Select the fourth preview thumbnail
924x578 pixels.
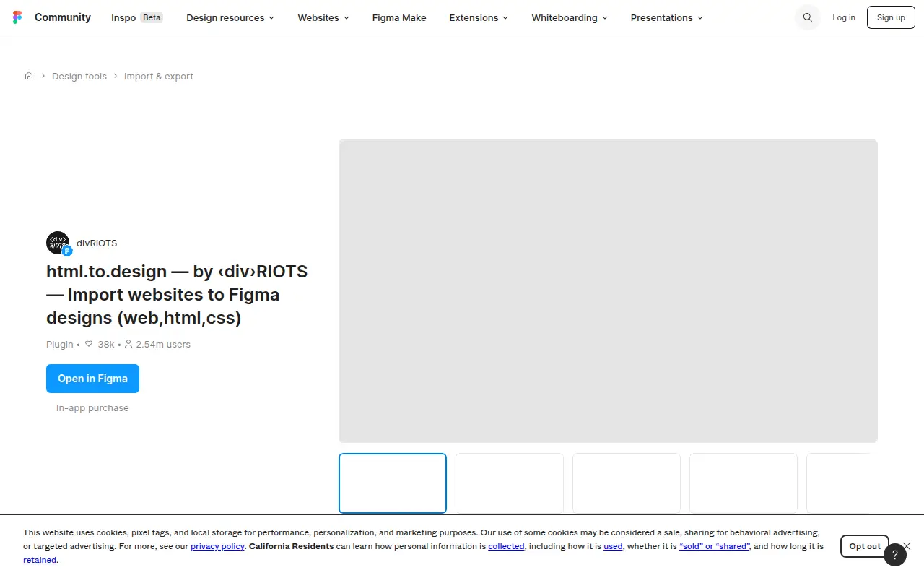click(744, 483)
